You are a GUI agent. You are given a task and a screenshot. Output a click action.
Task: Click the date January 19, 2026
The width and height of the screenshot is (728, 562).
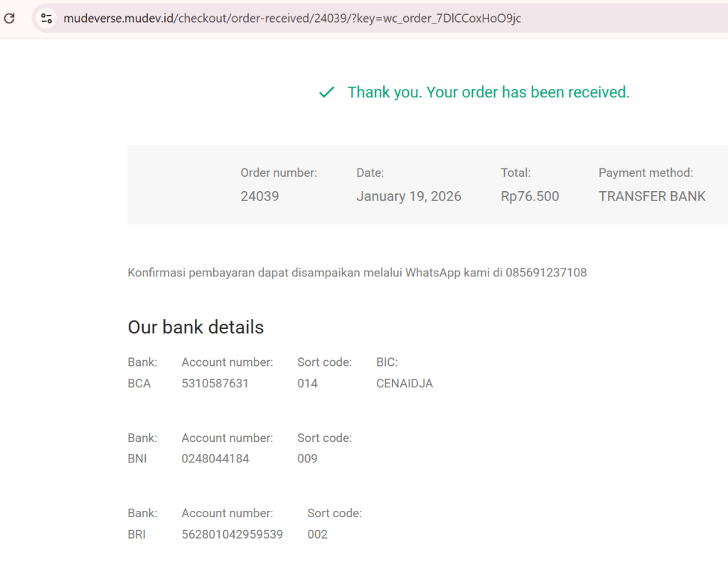408,196
